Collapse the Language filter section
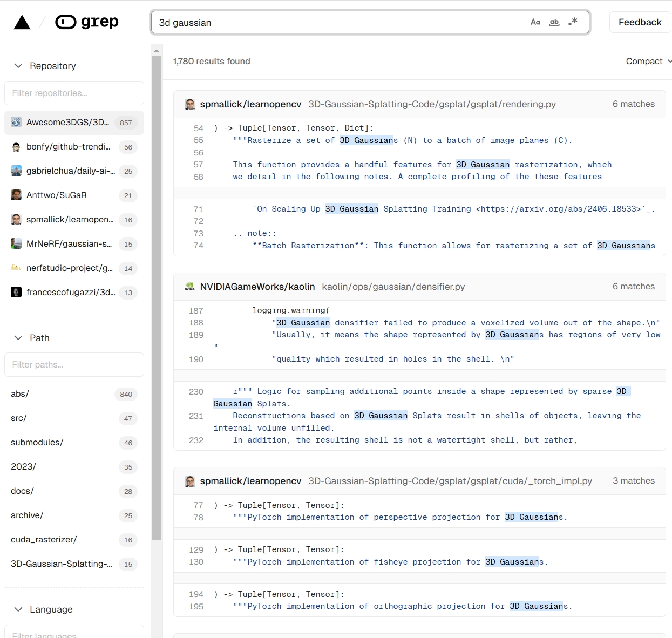Viewport: 672px width, 638px height. [x=18, y=609]
